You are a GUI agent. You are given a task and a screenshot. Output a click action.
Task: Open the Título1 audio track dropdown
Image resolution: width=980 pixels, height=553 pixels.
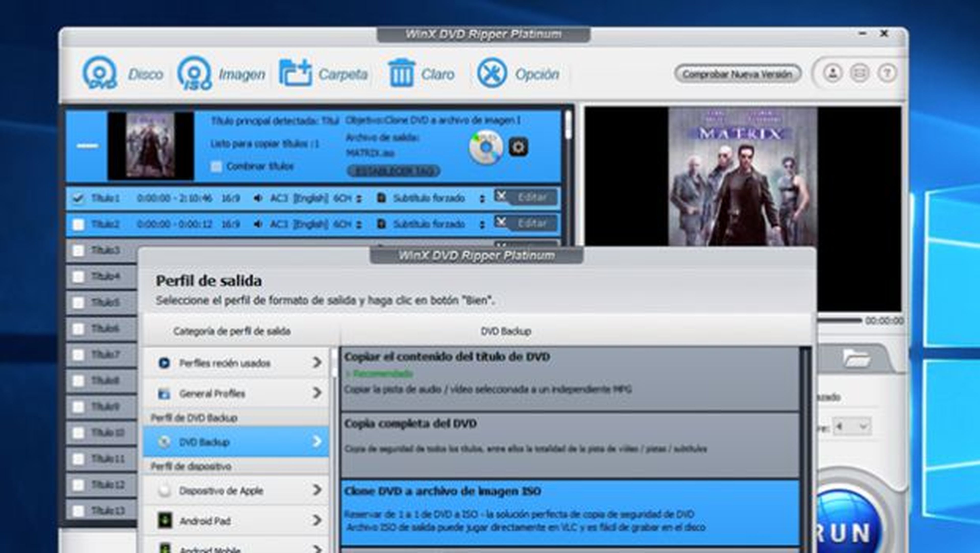[359, 198]
